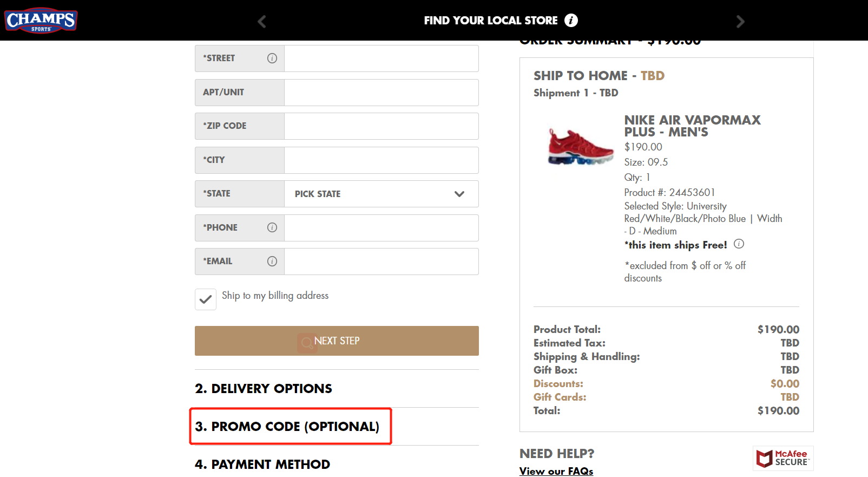Viewport: 868px width, 477px height.
Task: Click the Ship To Home heading
Action: pyautogui.click(x=599, y=76)
